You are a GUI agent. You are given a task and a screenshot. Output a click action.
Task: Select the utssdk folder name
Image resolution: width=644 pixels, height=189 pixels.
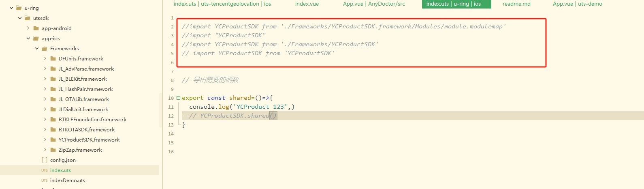[41, 18]
